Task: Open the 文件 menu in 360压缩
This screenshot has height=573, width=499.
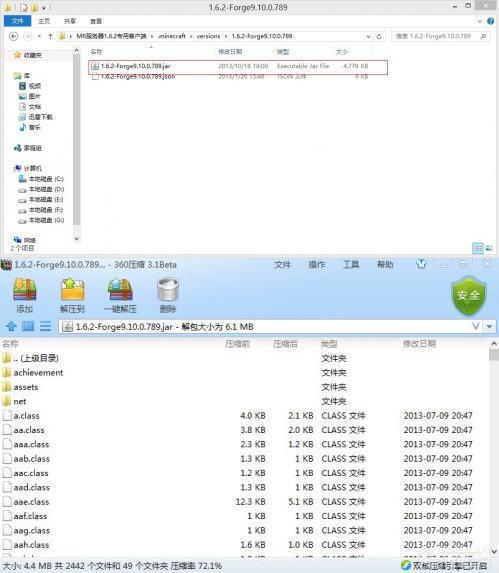Action: (x=282, y=264)
